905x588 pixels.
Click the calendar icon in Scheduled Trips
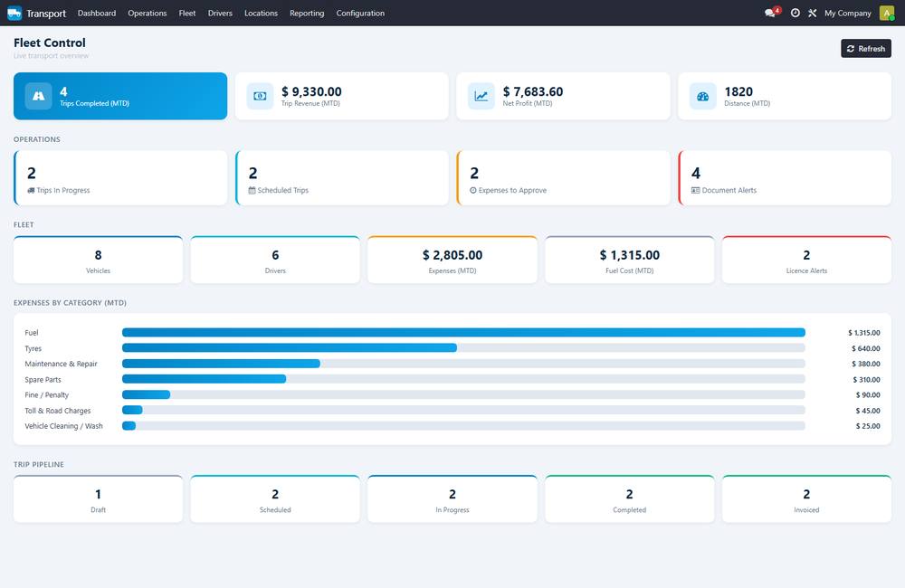click(x=252, y=191)
